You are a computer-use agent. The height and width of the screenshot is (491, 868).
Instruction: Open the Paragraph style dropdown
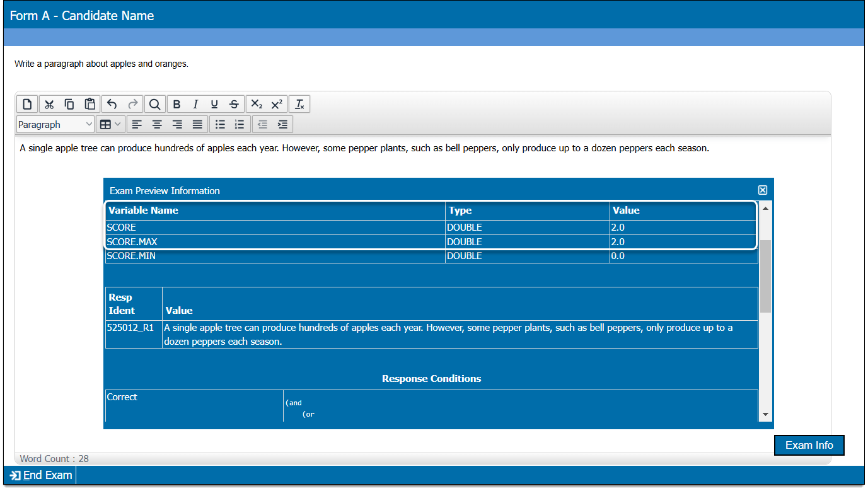click(x=55, y=124)
